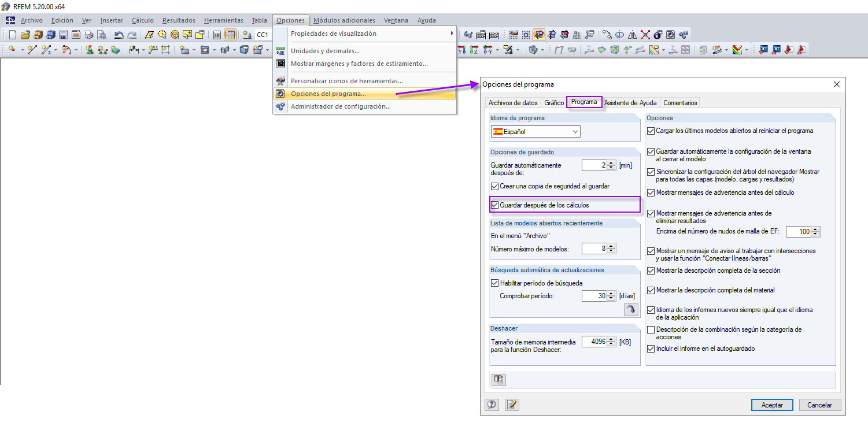Click the Cancelar button
Viewport: 868px width, 430px height.
[x=820, y=405]
